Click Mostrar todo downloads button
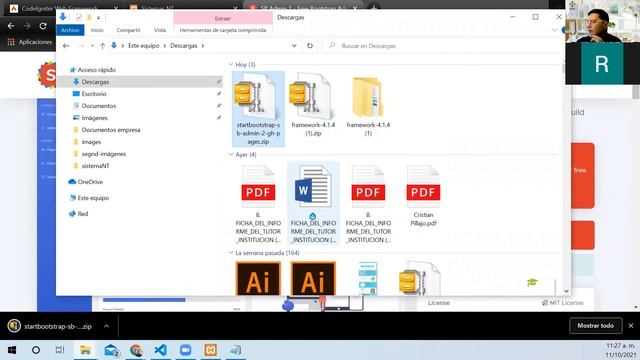Screen dimensions: 640x360 [x=596, y=326]
